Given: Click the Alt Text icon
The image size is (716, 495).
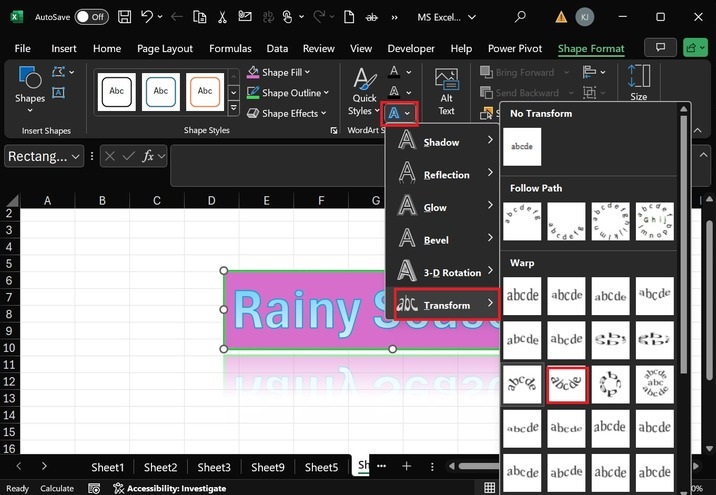Looking at the screenshot, I should pos(446,90).
